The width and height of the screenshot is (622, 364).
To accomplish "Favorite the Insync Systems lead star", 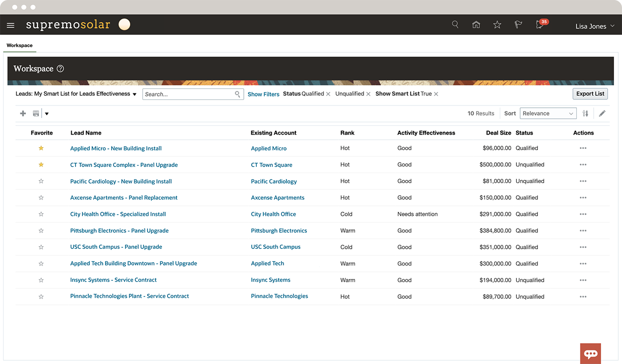I will click(41, 280).
